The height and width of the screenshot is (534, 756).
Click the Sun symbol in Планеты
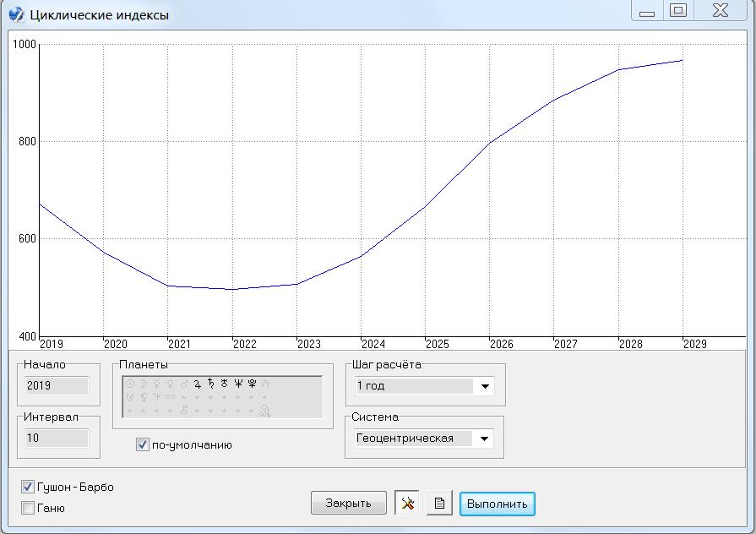click(x=130, y=384)
